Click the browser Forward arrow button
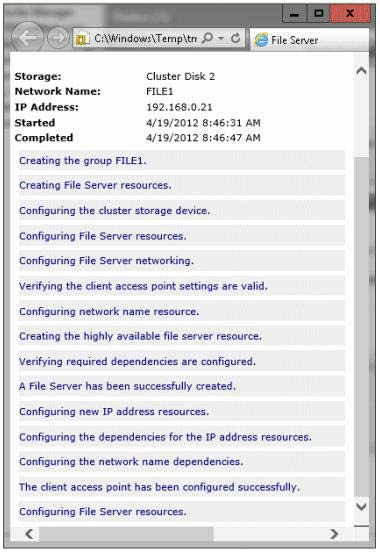Screen dimensions: 380x553 coord(58,37)
